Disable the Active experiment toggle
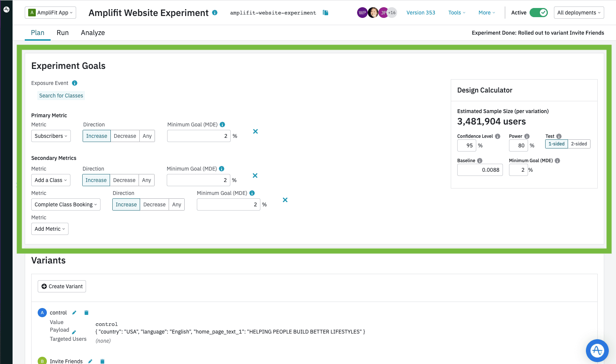This screenshot has width=616, height=364. pyautogui.click(x=538, y=12)
